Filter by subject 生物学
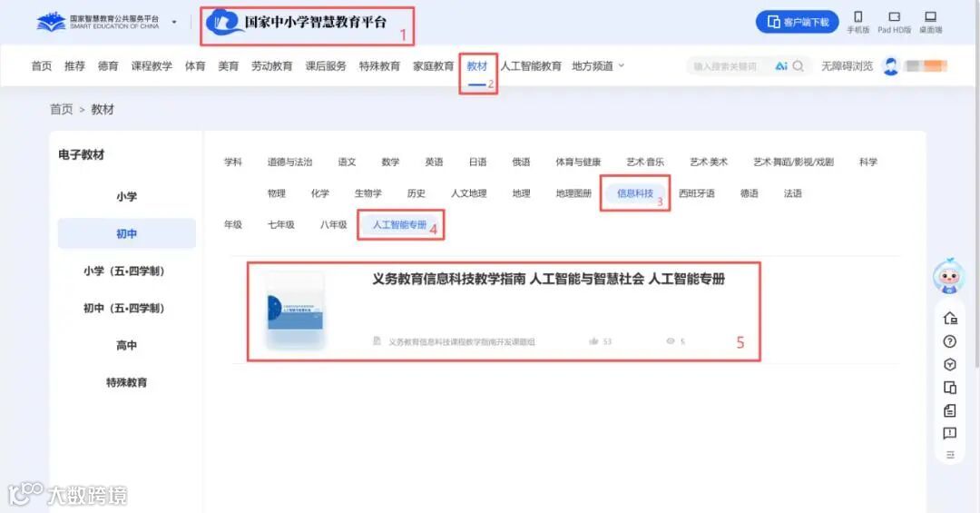The width and height of the screenshot is (980, 513). (368, 193)
